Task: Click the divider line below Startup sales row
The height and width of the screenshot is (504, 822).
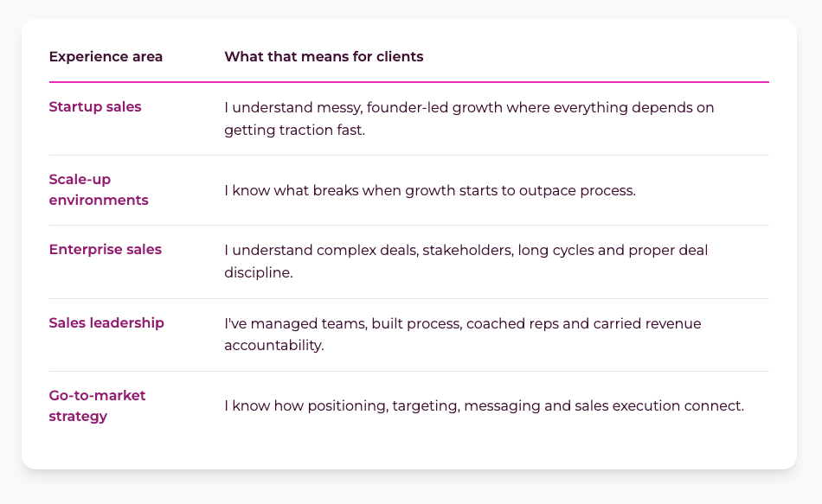Action: point(408,156)
